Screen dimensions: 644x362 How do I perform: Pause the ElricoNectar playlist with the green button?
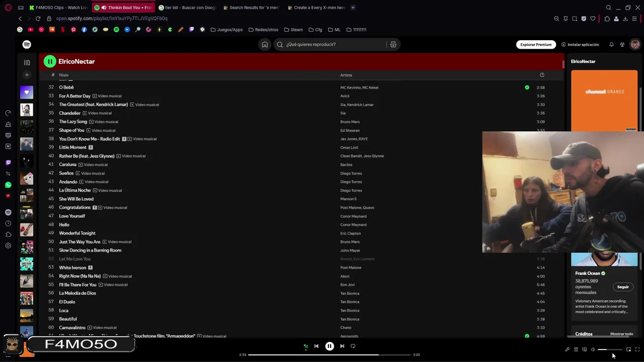49,61
